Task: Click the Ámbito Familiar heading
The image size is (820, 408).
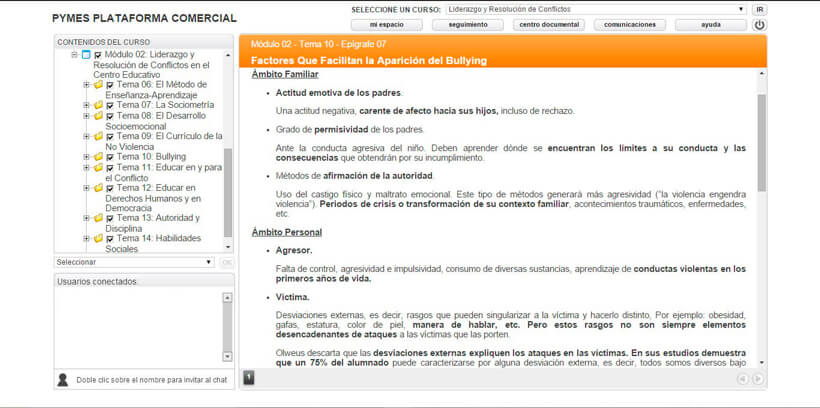Action: pyautogui.click(x=285, y=74)
